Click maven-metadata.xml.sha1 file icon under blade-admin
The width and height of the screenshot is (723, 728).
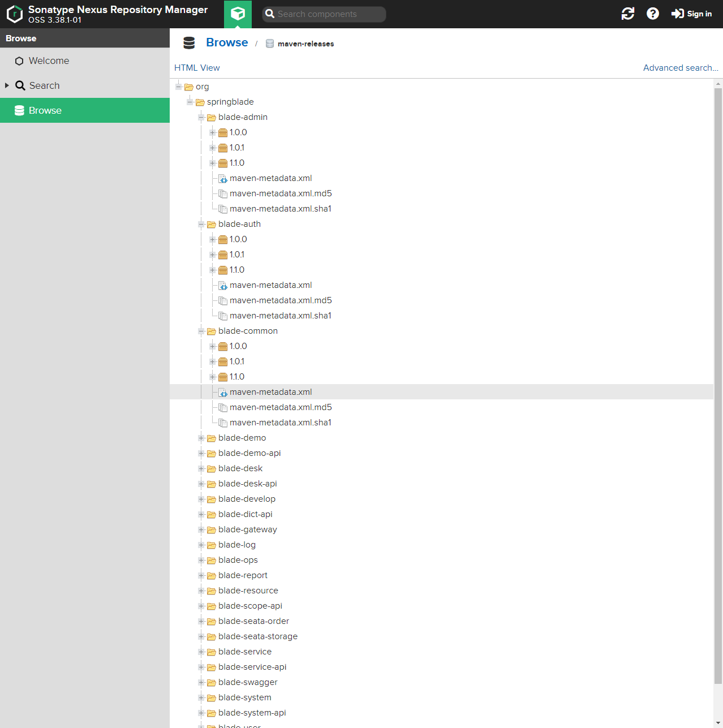[223, 209]
